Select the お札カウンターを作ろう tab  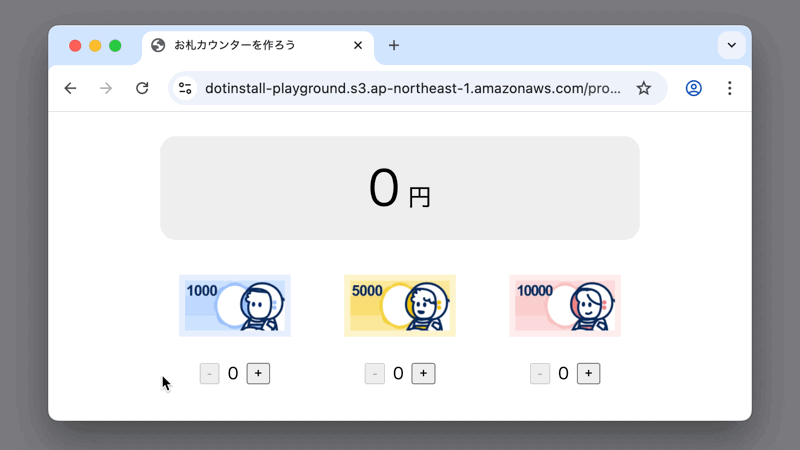(x=250, y=45)
